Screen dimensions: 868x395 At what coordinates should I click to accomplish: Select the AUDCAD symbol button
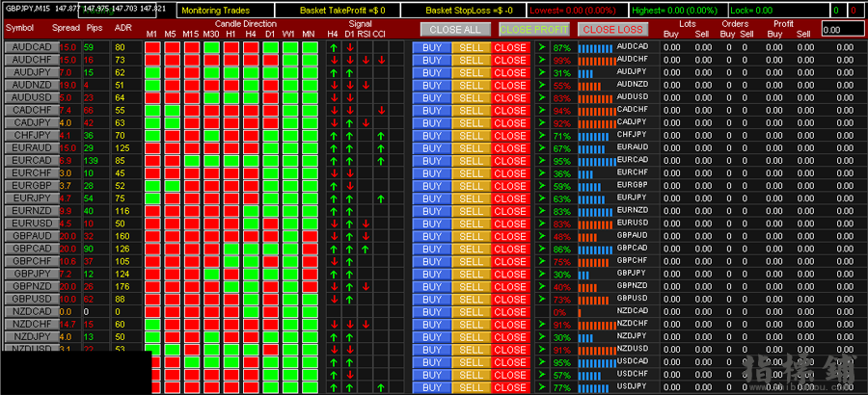[x=32, y=47]
